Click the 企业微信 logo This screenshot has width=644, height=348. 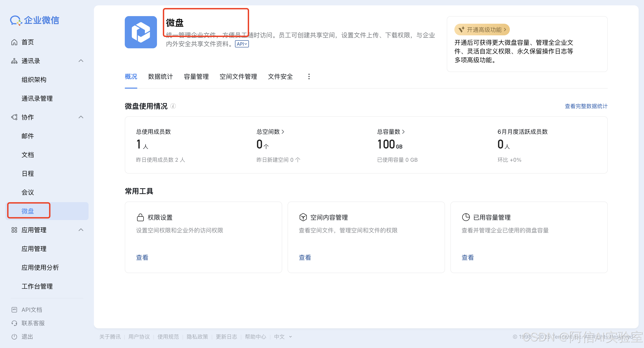coord(34,20)
